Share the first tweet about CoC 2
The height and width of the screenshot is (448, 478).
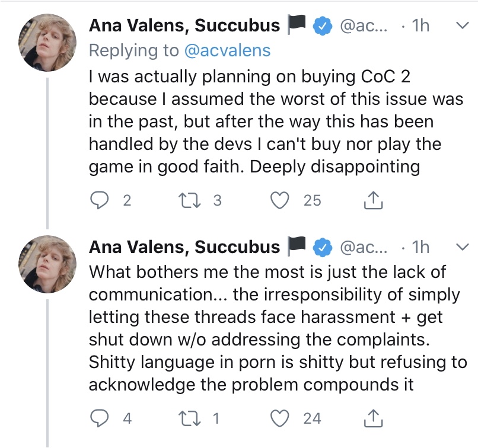coord(373,201)
